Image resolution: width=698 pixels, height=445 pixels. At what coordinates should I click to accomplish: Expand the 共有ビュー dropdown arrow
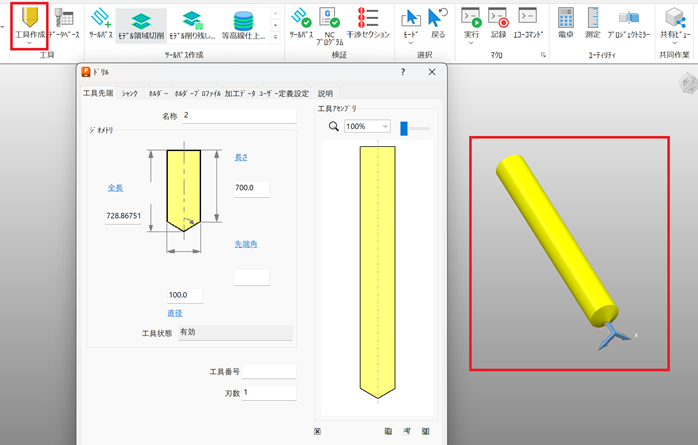675,43
